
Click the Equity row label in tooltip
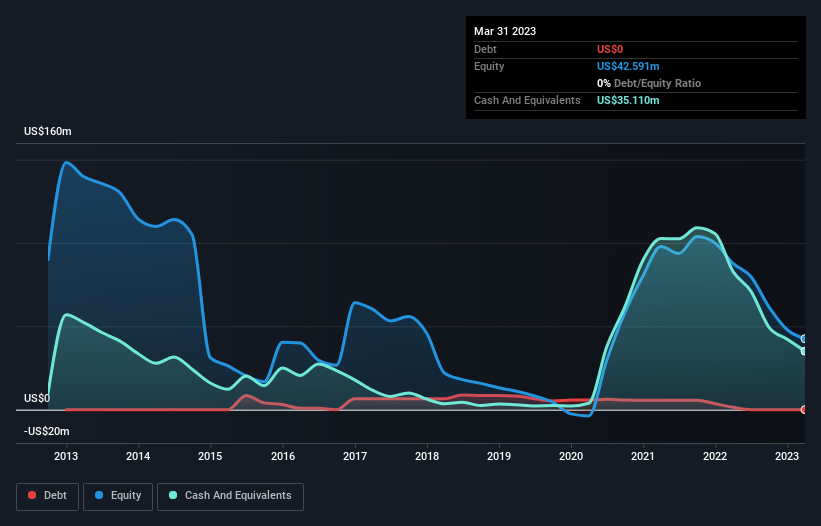489,66
